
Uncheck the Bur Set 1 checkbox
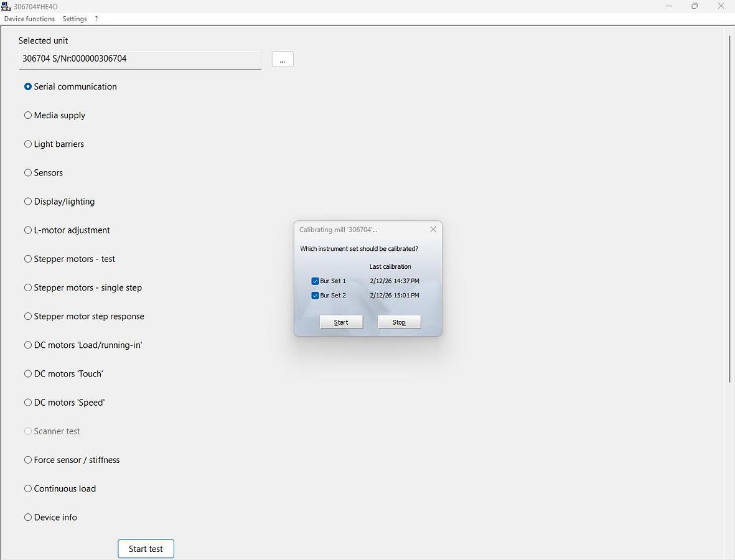[x=315, y=281]
